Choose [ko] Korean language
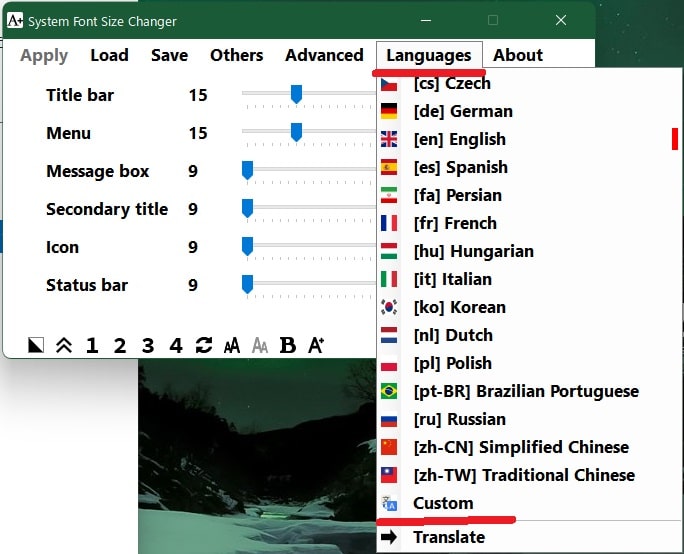The width and height of the screenshot is (684, 554). coord(530,307)
